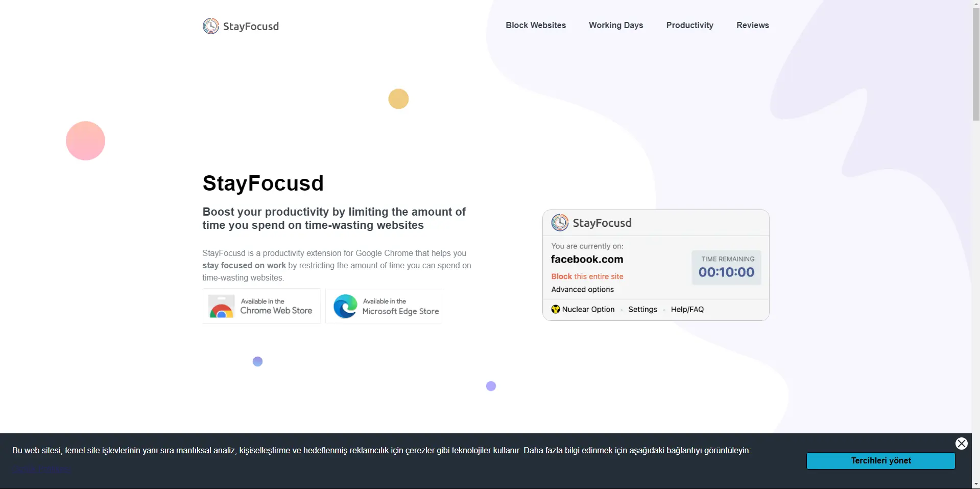Click the Tercihleri yönet button
Image resolution: width=980 pixels, height=489 pixels.
point(880,460)
